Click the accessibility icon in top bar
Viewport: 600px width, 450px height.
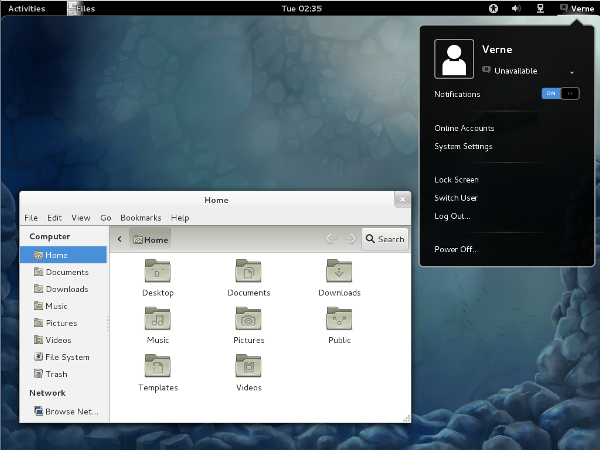[x=493, y=8]
